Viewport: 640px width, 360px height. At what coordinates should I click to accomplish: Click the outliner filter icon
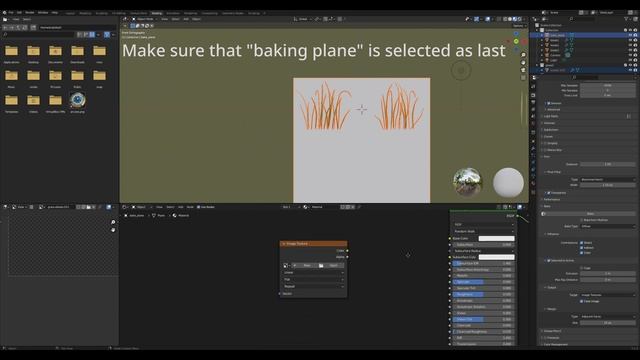point(627,19)
